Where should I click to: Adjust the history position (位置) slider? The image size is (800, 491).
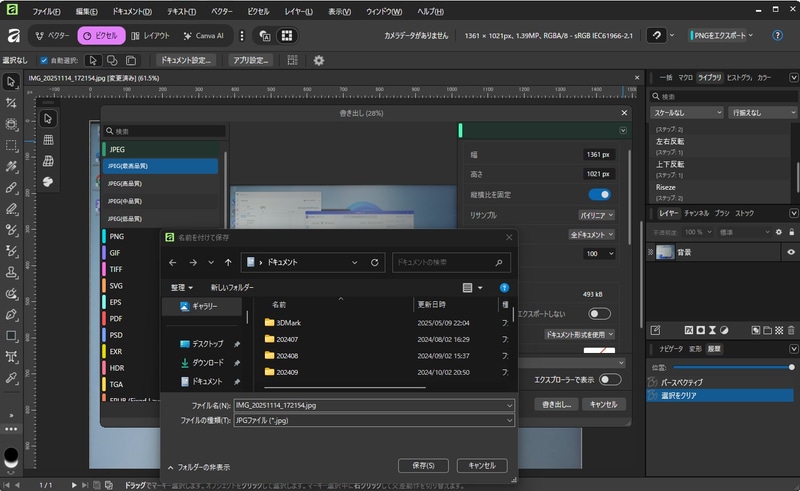791,367
